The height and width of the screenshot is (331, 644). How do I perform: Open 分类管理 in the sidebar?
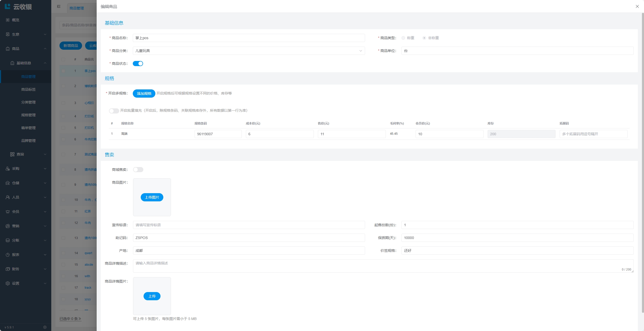pyautogui.click(x=28, y=102)
